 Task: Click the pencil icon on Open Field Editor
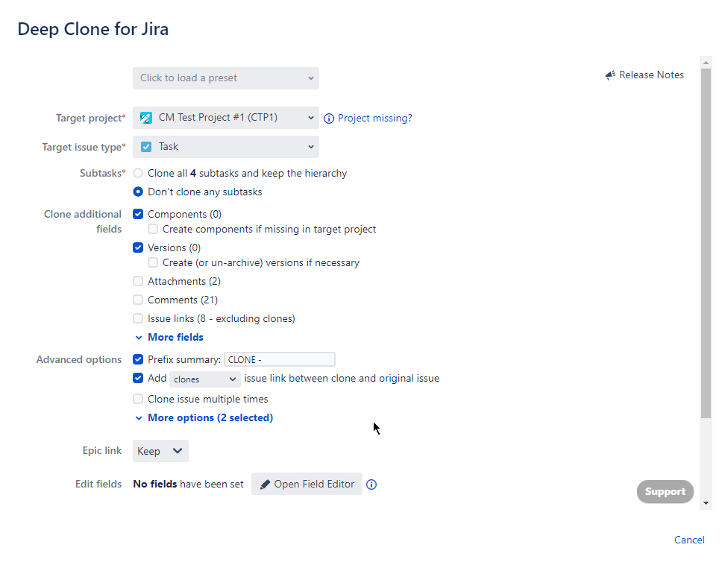266,484
